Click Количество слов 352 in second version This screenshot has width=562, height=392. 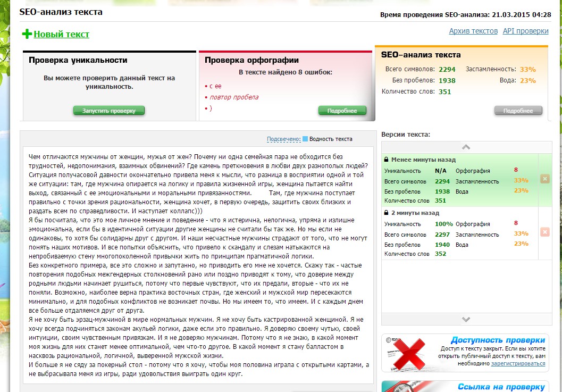tap(415, 254)
